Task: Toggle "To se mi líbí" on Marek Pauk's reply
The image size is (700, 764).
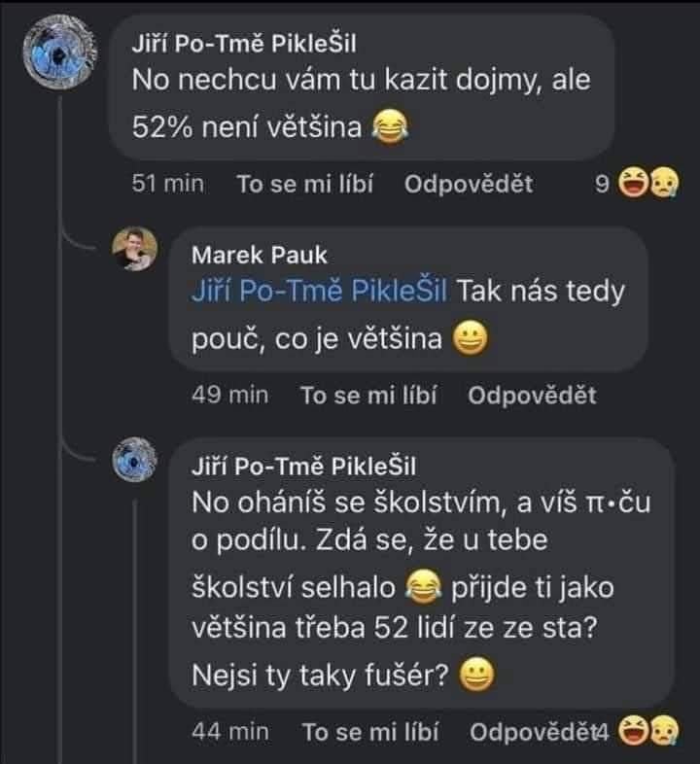Action: [x=368, y=395]
